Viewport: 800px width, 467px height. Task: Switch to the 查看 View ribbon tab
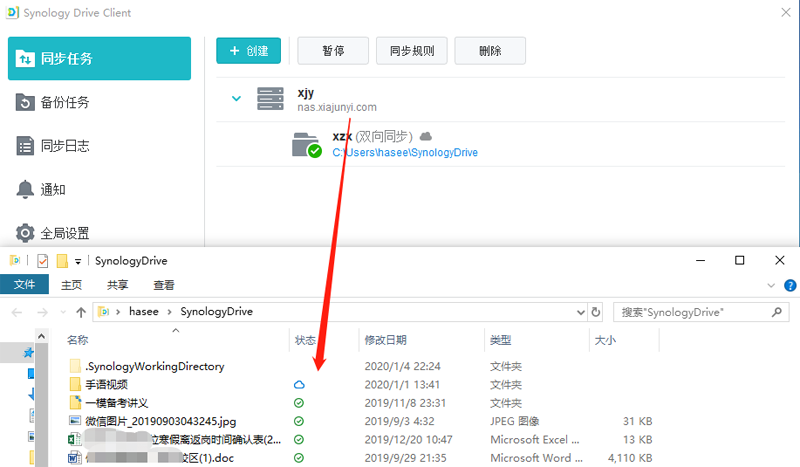click(x=164, y=285)
